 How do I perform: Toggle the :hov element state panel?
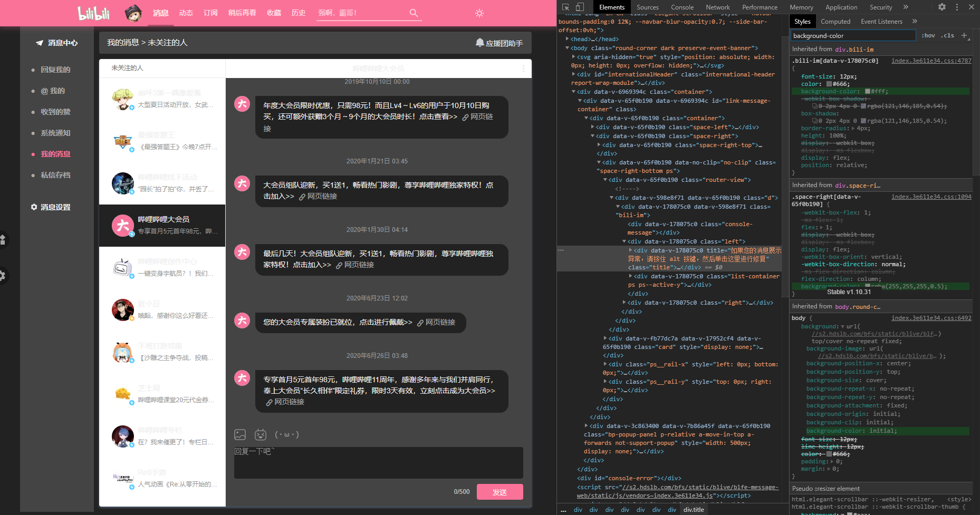click(928, 35)
